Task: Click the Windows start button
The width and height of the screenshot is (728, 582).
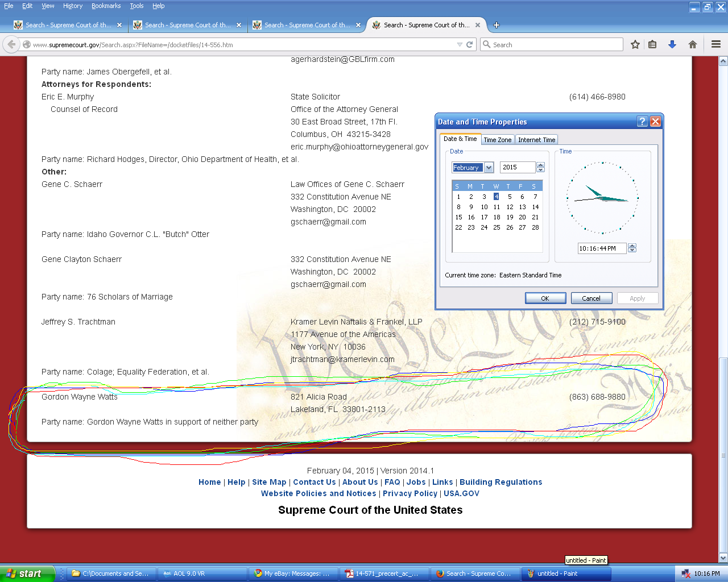Action: click(x=27, y=573)
